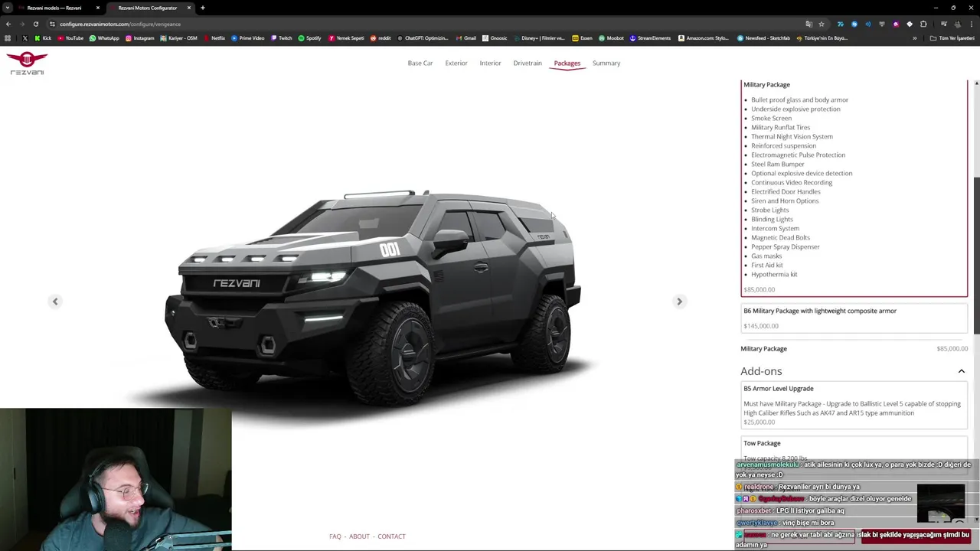Click the "Electromagnetic Pulse Protection" list item
The height and width of the screenshot is (551, 980).
tap(798, 155)
